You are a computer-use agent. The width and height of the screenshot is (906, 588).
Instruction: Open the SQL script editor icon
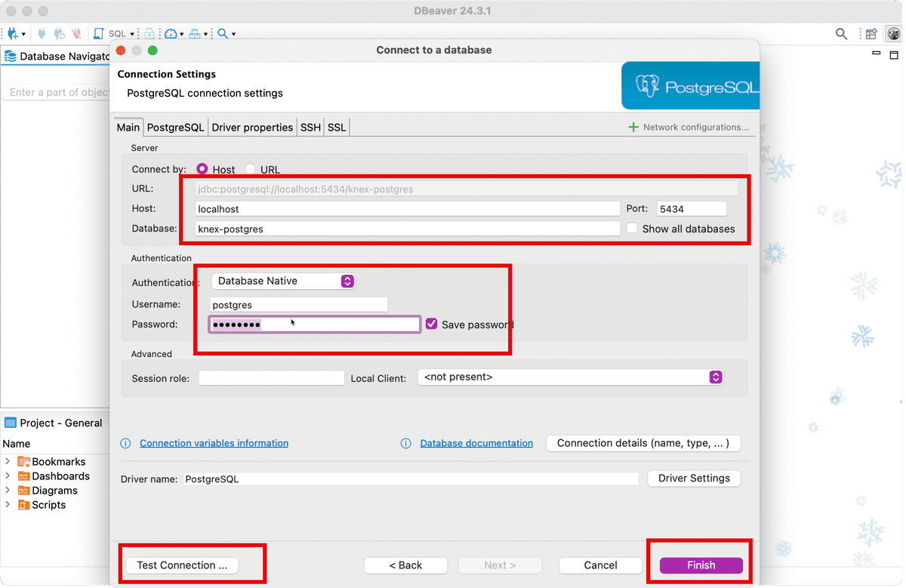[98, 34]
